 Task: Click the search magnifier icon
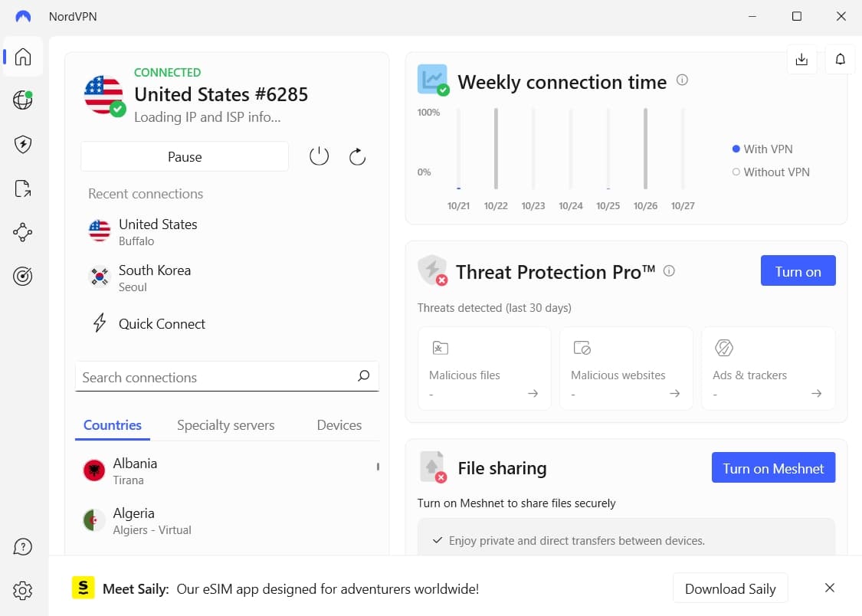[363, 376]
